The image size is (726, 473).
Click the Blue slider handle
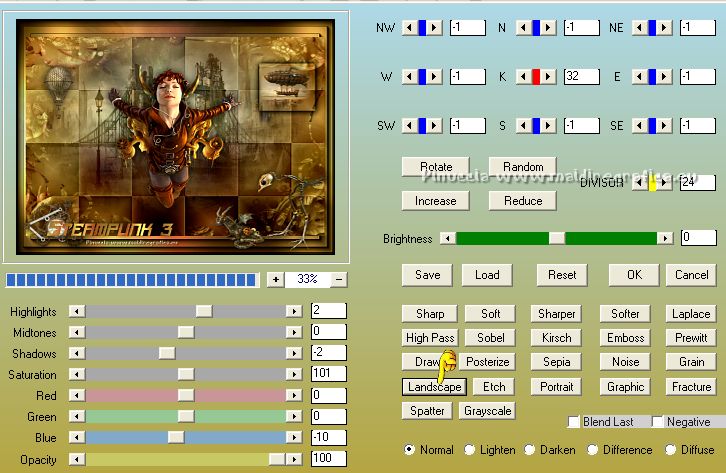176,437
